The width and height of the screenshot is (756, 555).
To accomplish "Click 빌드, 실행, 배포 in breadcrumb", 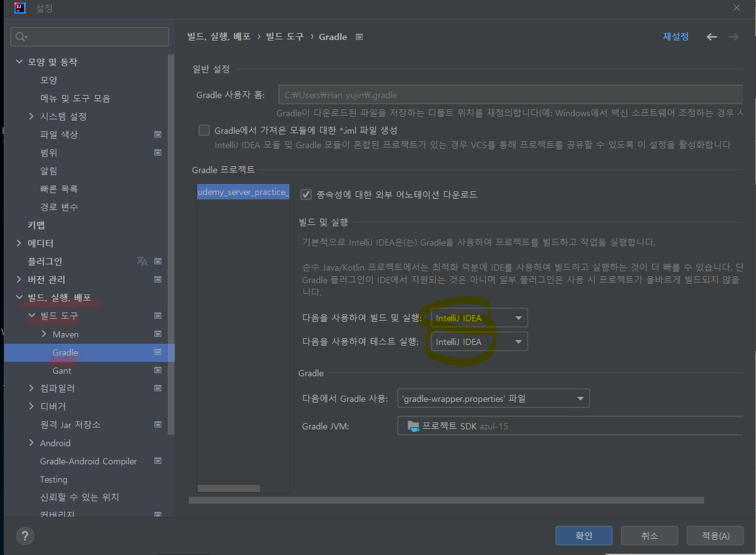I will 219,37.
